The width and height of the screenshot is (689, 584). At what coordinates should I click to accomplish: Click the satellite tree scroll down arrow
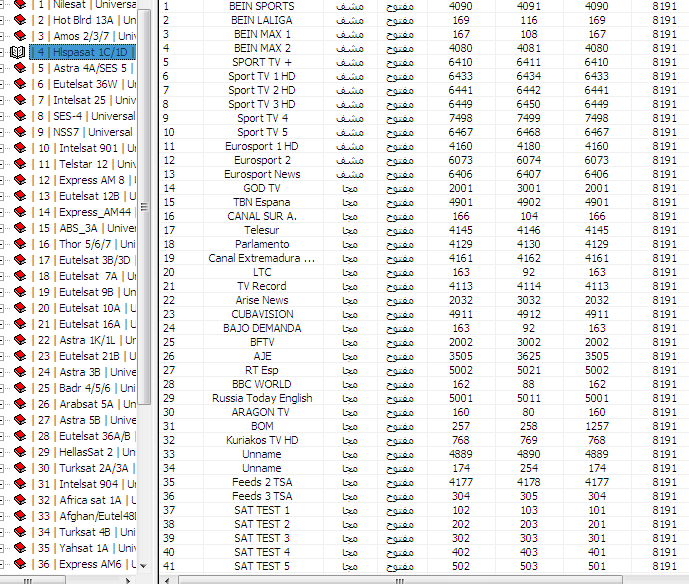(x=144, y=566)
